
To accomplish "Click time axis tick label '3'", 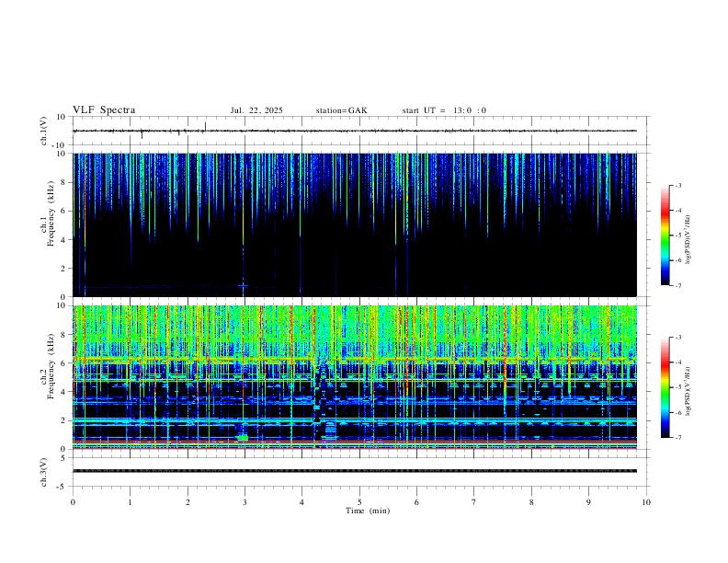I will pyautogui.click(x=245, y=502).
